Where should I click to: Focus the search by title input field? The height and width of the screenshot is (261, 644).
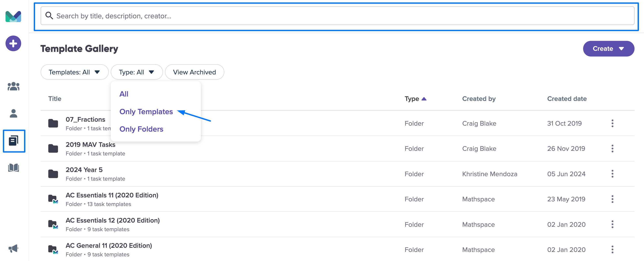point(337,16)
